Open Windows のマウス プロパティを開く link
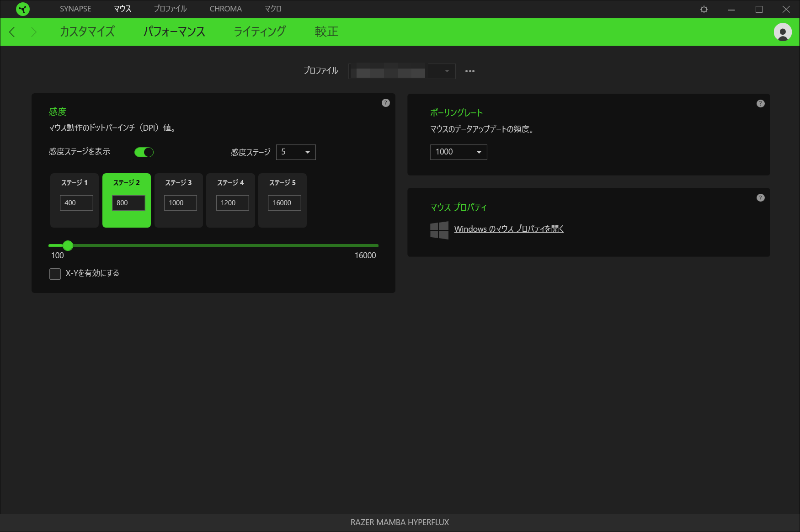 [509, 229]
